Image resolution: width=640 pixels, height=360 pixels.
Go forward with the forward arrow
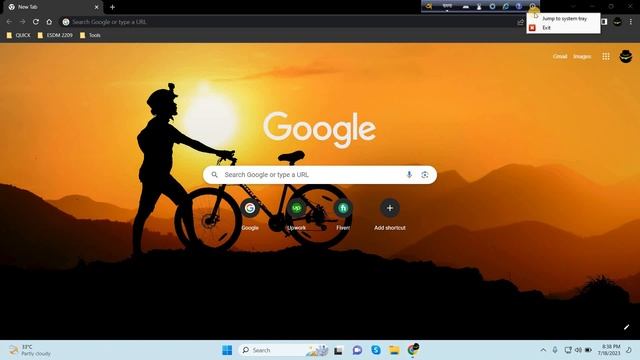pos(22,22)
